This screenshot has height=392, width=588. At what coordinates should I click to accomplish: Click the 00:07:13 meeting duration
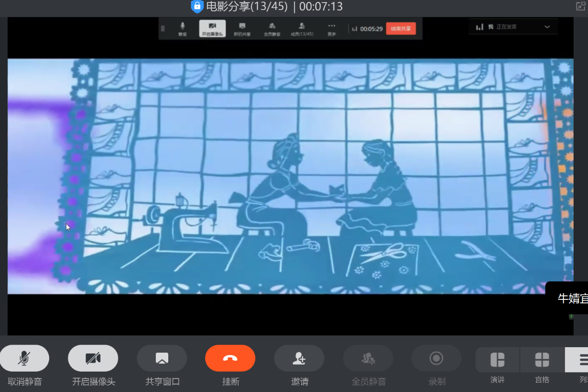(321, 6)
